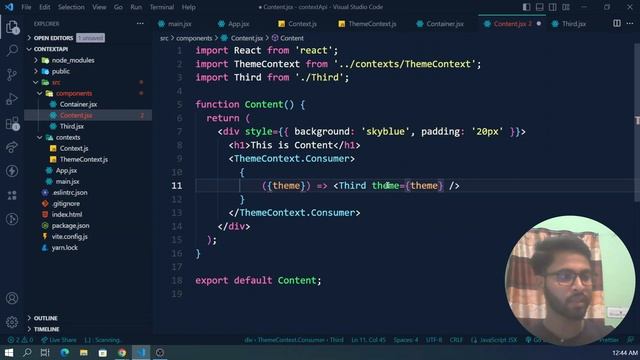Open the Manage gear icon
Viewport: 640px width, 360px height.
pyautogui.click(x=12, y=322)
